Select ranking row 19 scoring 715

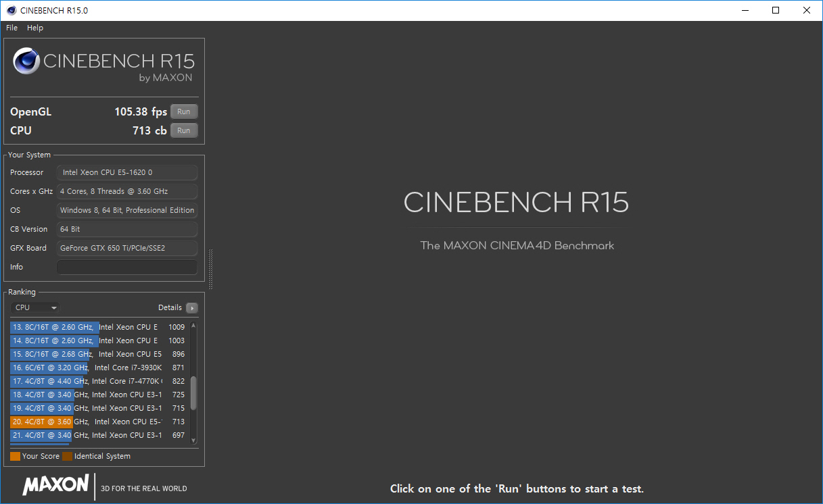(99, 408)
